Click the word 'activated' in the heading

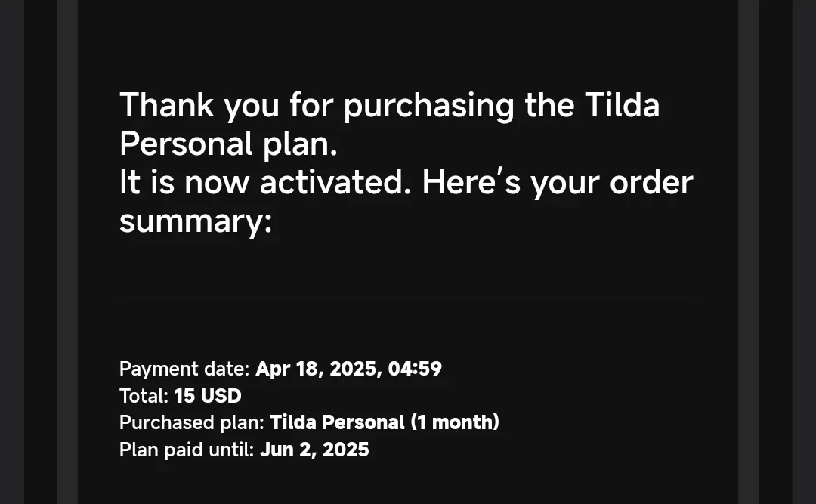tap(335, 182)
